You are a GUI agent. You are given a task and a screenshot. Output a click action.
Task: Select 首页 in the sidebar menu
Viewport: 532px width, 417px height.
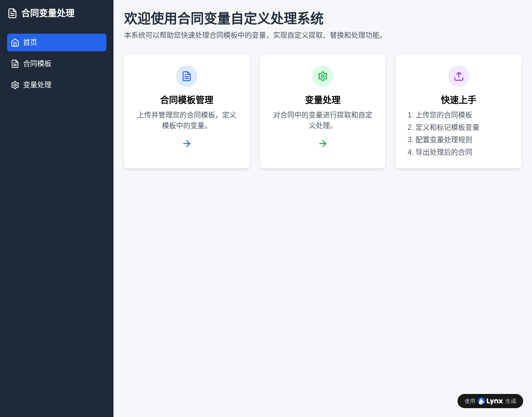[30, 43]
